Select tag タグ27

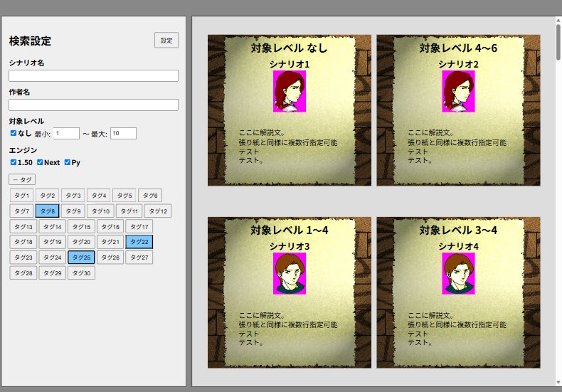139,258
